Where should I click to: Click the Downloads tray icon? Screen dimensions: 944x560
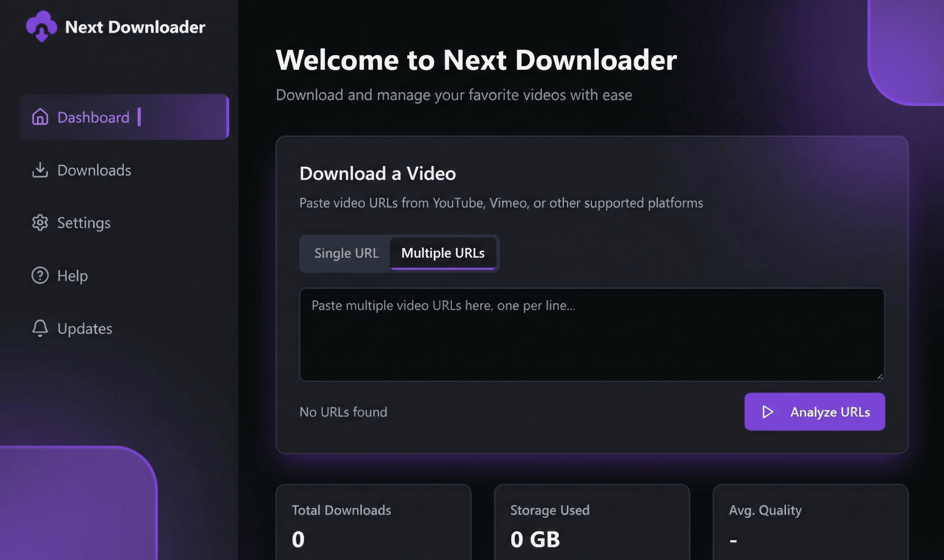tap(40, 170)
